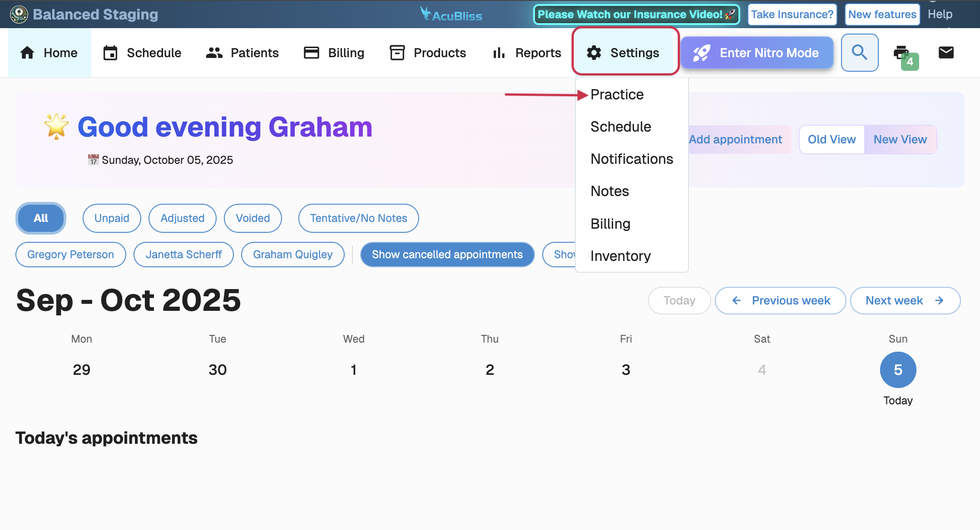Choose Notifications from Settings dropdown

632,159
